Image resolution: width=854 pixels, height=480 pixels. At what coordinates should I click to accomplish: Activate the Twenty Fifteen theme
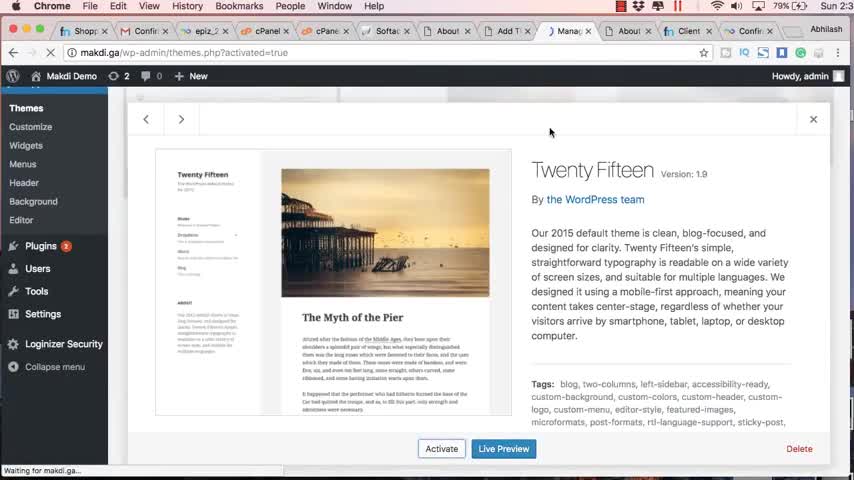442,449
